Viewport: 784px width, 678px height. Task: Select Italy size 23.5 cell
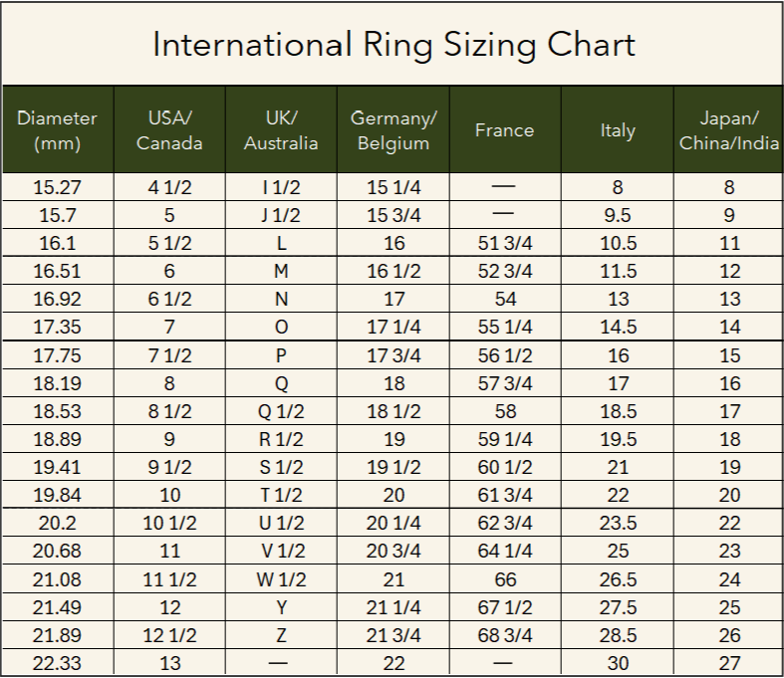click(x=618, y=523)
